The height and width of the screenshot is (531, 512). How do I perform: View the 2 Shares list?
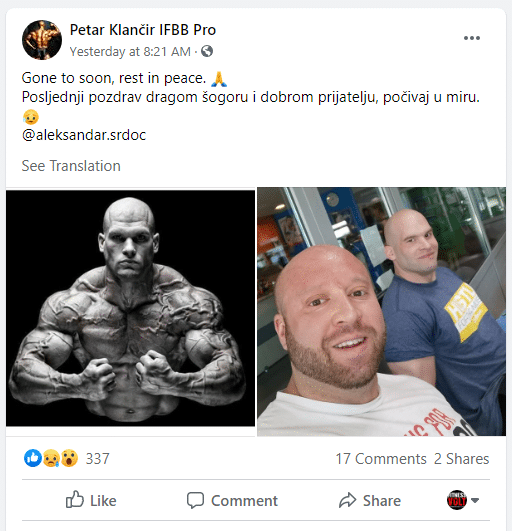462,459
